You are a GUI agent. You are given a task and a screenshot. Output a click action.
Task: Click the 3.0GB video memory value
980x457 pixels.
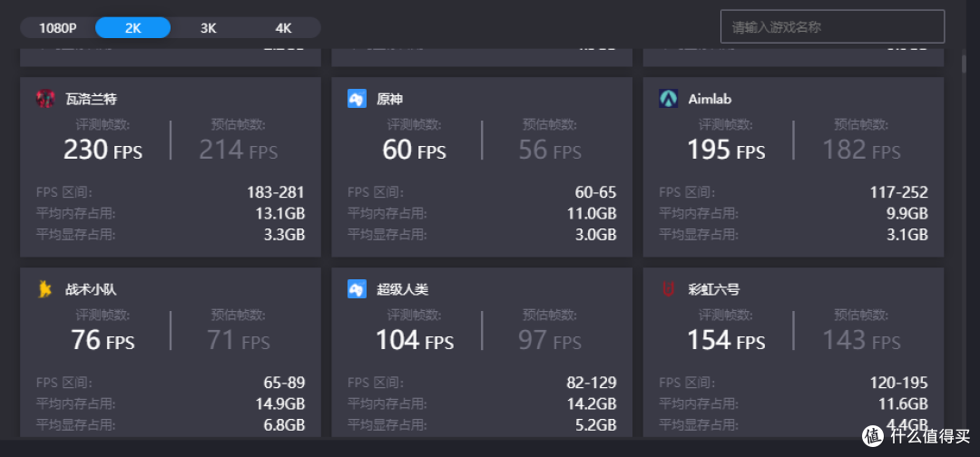click(595, 235)
